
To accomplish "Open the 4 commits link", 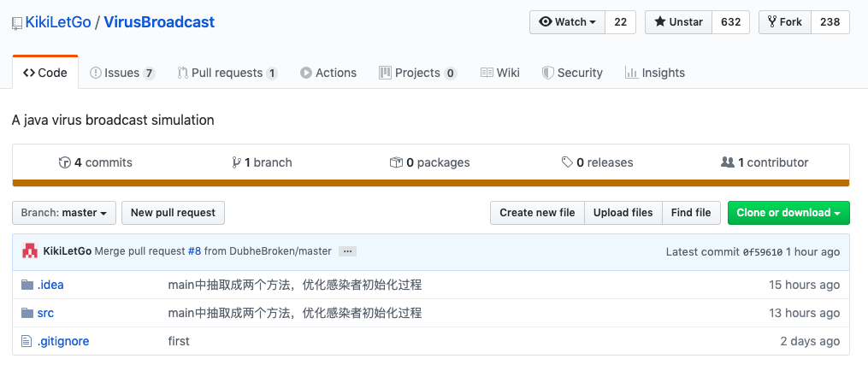I will [x=96, y=162].
